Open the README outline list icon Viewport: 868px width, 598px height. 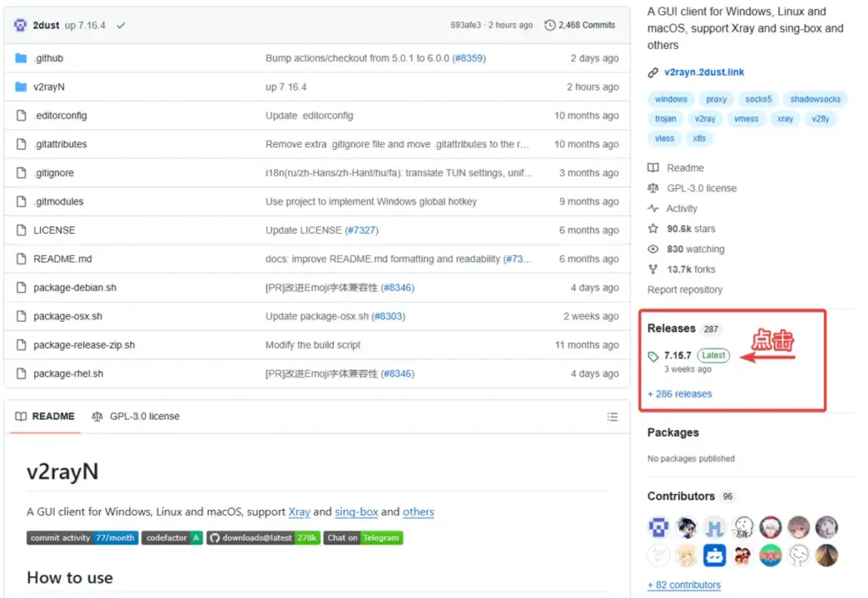612,417
